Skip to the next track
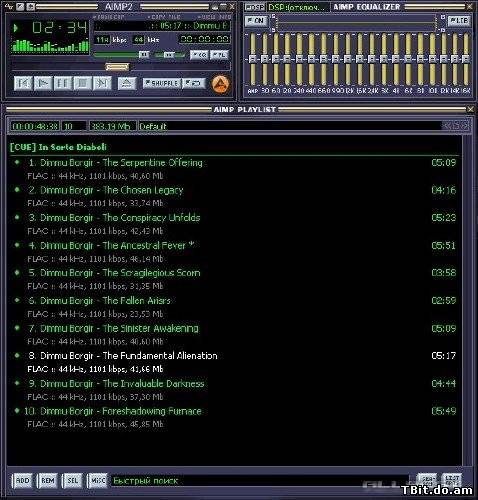 click(x=102, y=83)
